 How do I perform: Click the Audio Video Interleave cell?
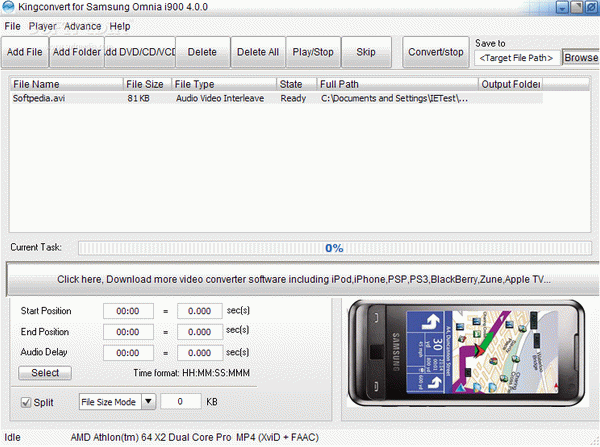pyautogui.click(x=220, y=98)
